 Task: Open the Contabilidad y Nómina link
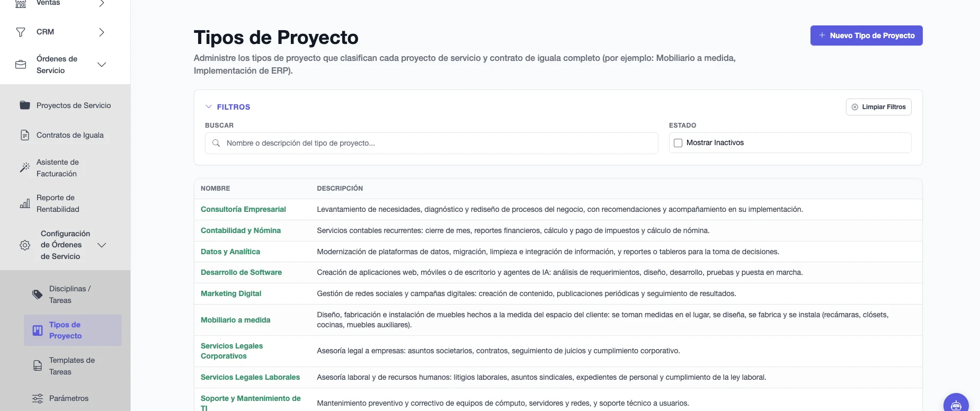[x=240, y=230]
